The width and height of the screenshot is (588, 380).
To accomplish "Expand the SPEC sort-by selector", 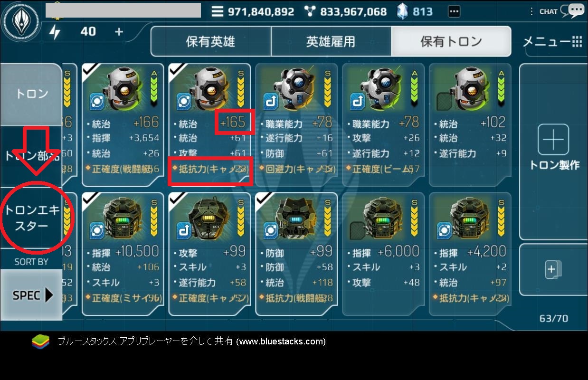I will pyautogui.click(x=32, y=295).
